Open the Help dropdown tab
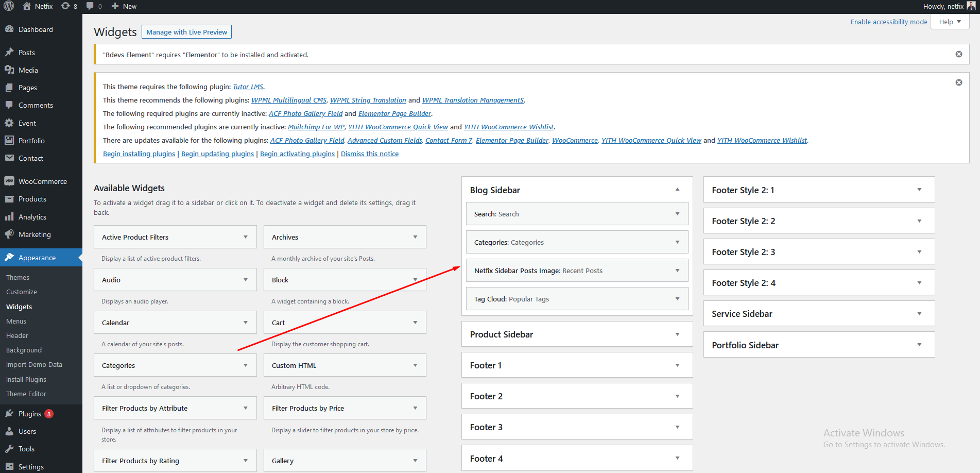The width and height of the screenshot is (980, 473). point(950,22)
